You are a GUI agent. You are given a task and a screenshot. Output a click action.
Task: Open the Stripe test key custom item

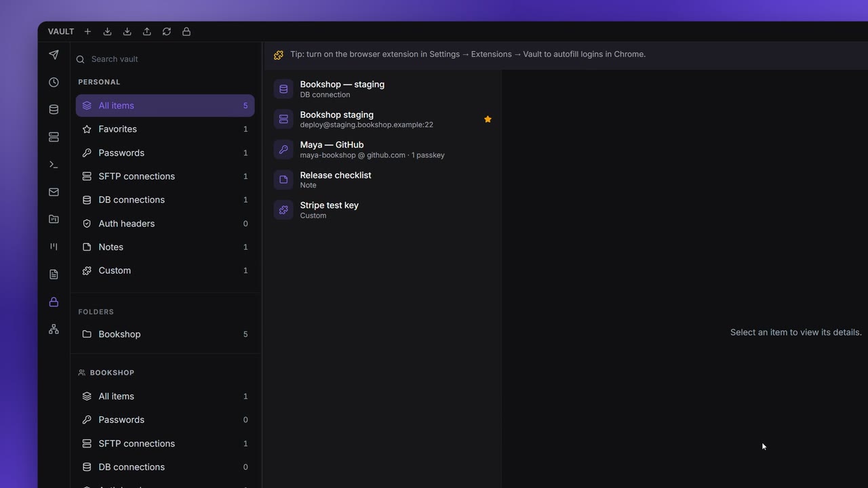pos(382,210)
